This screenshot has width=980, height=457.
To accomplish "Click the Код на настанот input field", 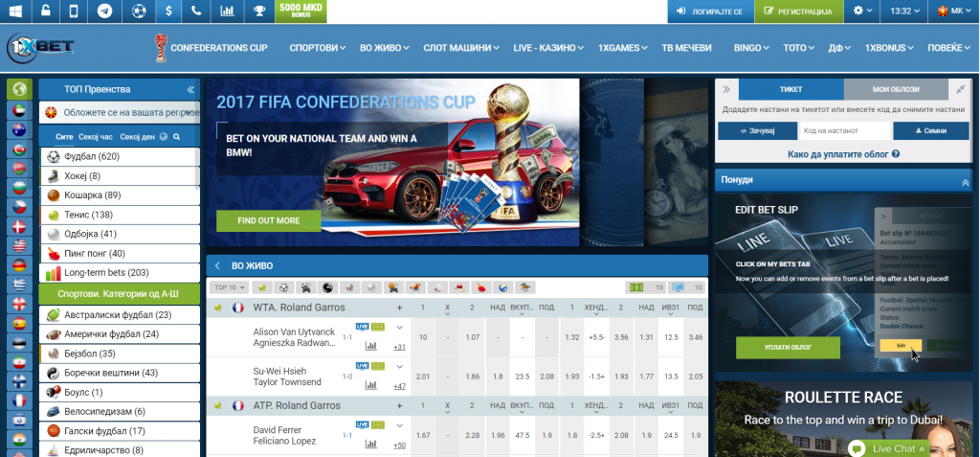I will pos(844,131).
